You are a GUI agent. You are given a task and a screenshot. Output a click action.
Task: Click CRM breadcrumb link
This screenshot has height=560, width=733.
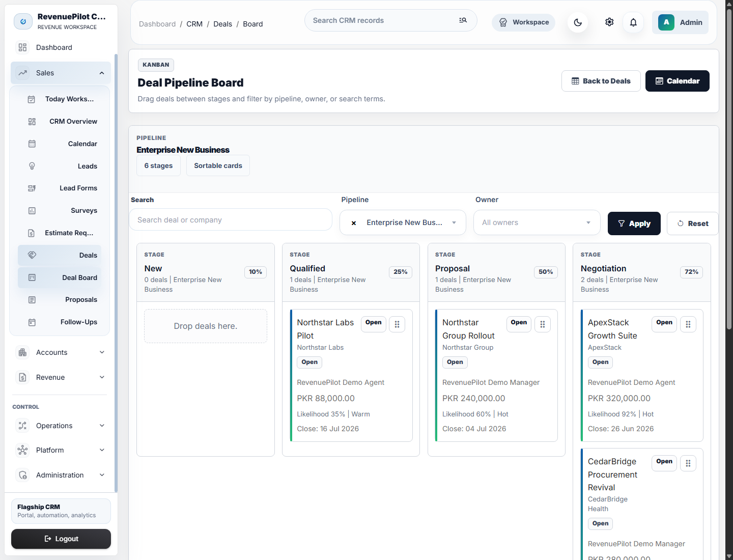tap(194, 24)
